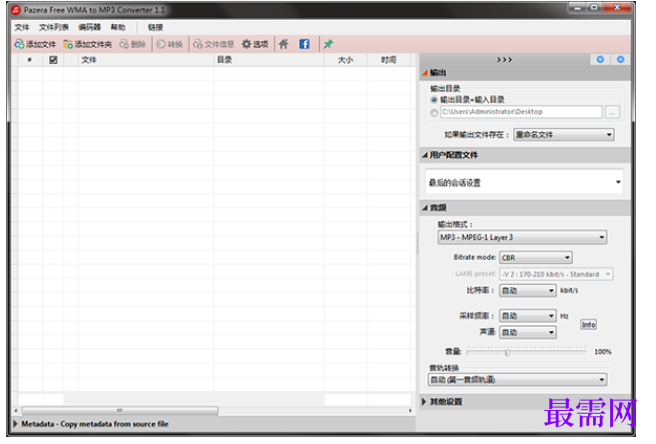Screen dimensions: 656x444
Task: Expand the Metadata - Copy metadata from source file panel
Action: tap(213, 424)
